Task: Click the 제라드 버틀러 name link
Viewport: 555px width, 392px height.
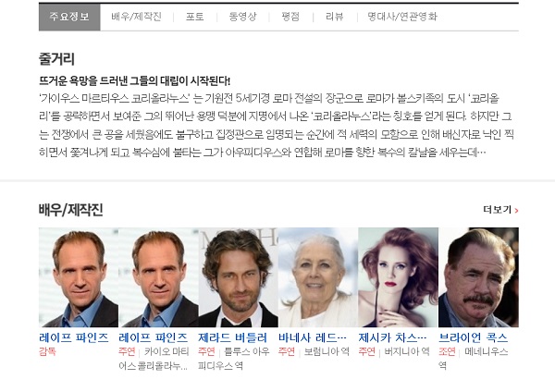Action: [232, 337]
